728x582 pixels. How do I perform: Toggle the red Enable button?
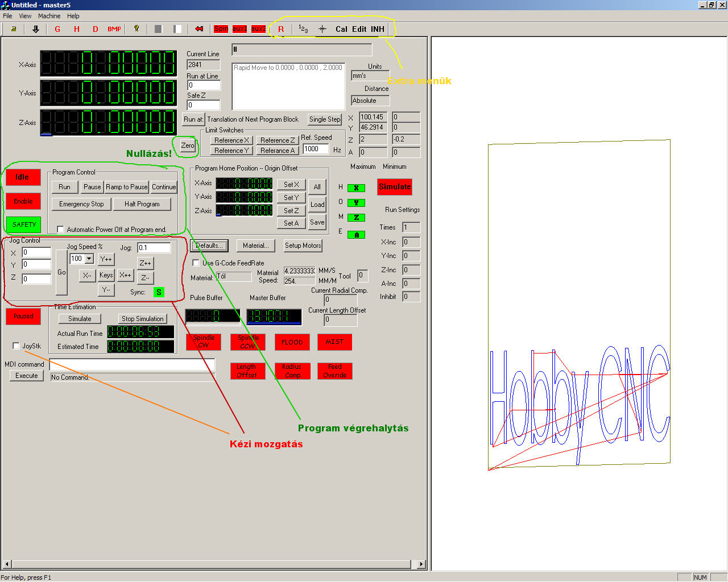(23, 201)
